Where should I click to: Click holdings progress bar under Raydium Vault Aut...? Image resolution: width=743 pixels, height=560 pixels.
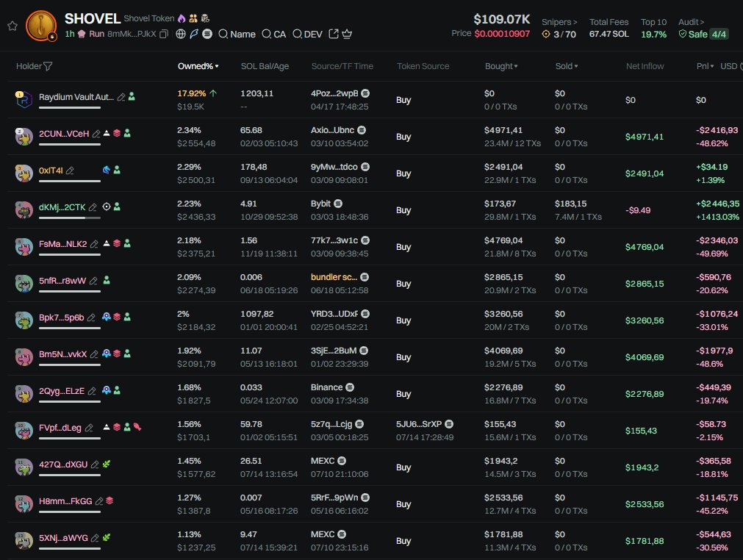(x=70, y=108)
